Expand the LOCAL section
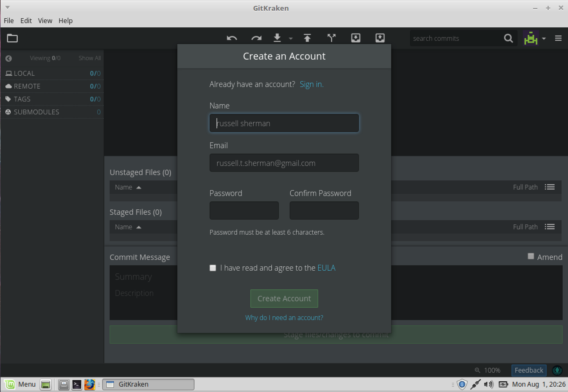Viewport: 568px width, 392px height. click(x=52, y=73)
